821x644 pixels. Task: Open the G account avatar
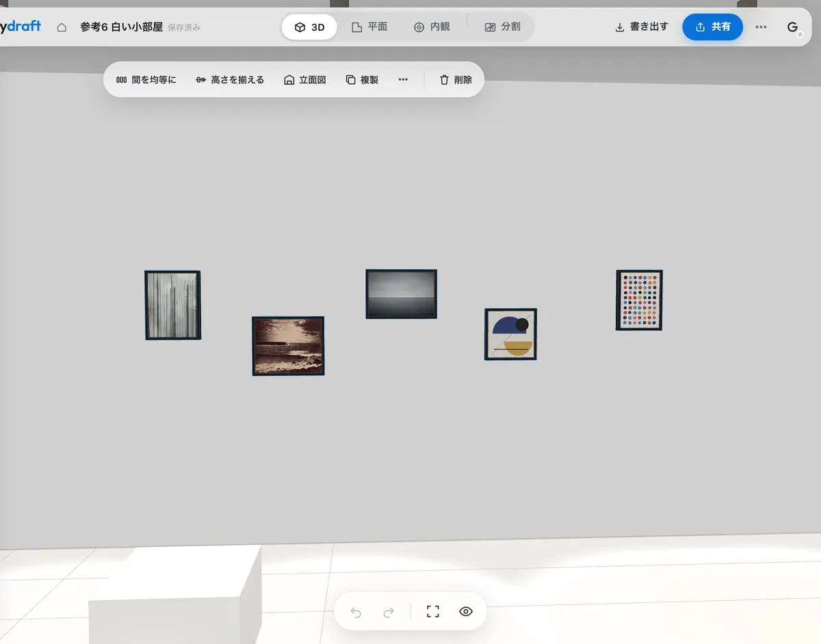[x=793, y=27]
